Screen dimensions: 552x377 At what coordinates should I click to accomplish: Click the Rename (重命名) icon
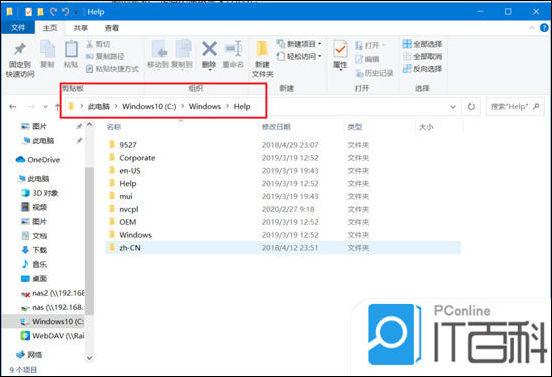(233, 49)
